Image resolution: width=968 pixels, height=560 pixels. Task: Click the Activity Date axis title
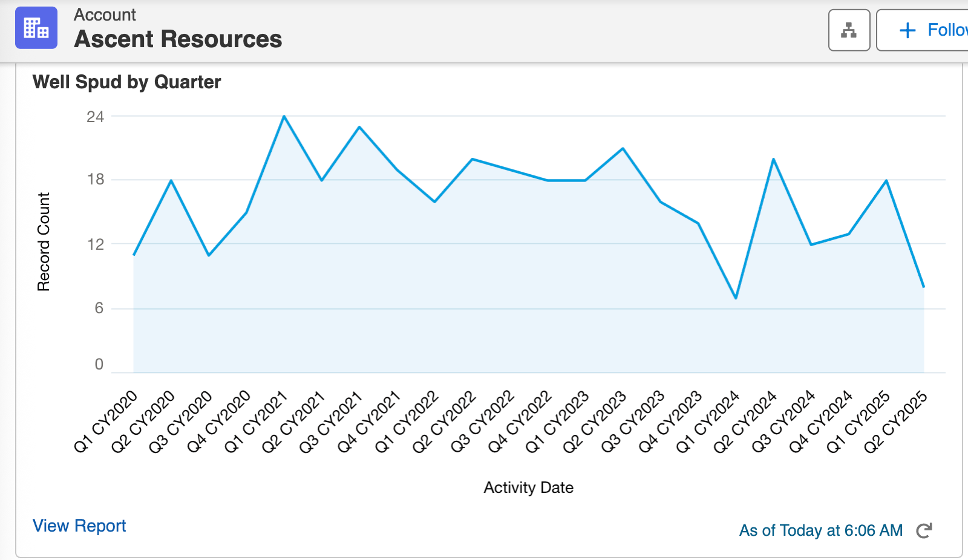(x=528, y=487)
